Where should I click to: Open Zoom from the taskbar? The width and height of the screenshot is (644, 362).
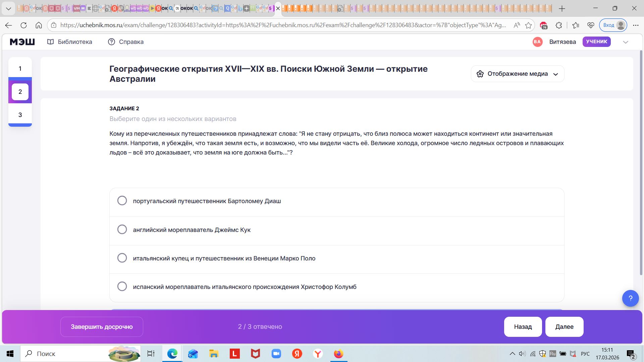point(276,354)
